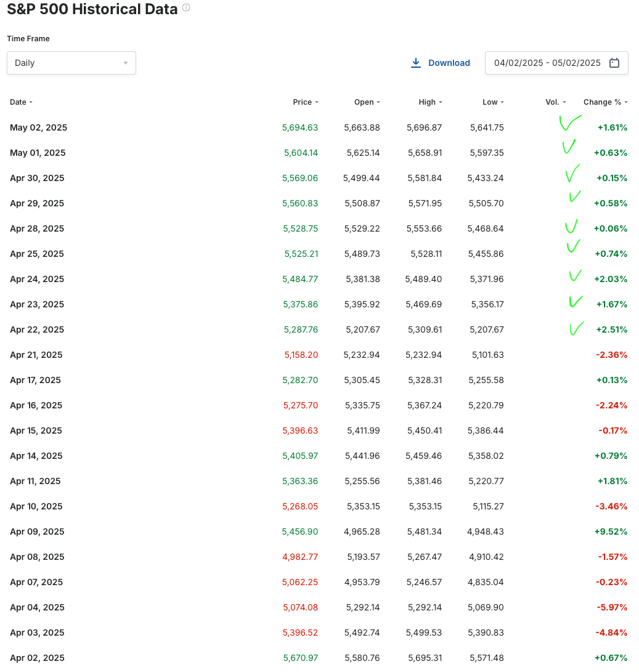Screen dimensions: 639x672
Task: Sort table by Date column
Action: pyautogui.click(x=21, y=102)
